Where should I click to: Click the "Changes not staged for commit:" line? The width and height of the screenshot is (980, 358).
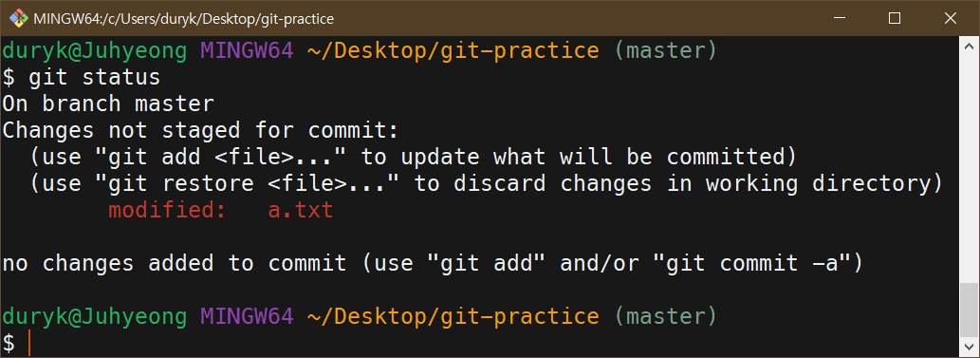tap(200, 130)
